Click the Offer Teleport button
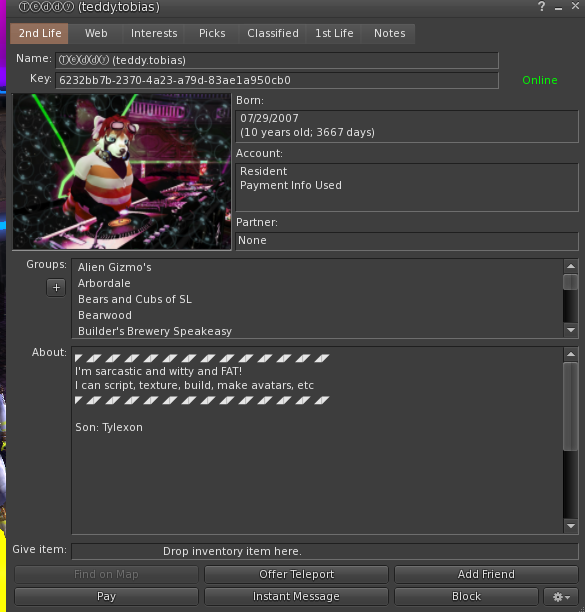The image size is (585, 612). [x=296, y=574]
